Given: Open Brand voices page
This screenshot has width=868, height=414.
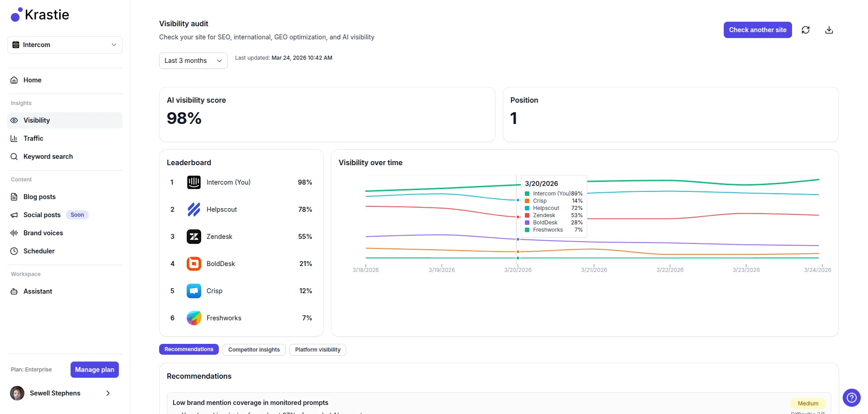Looking at the screenshot, I should (x=65, y=233).
